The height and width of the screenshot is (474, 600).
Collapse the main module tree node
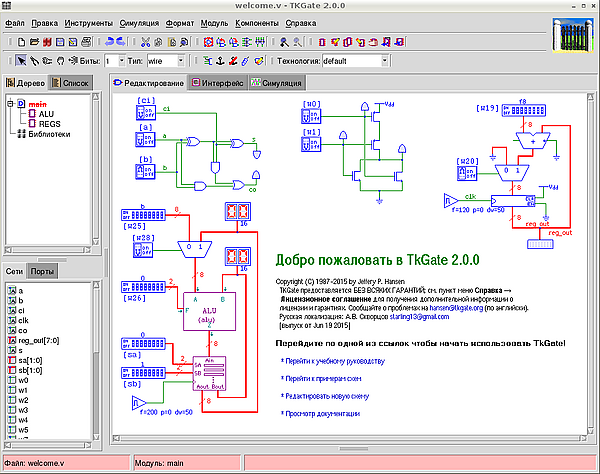(10, 103)
